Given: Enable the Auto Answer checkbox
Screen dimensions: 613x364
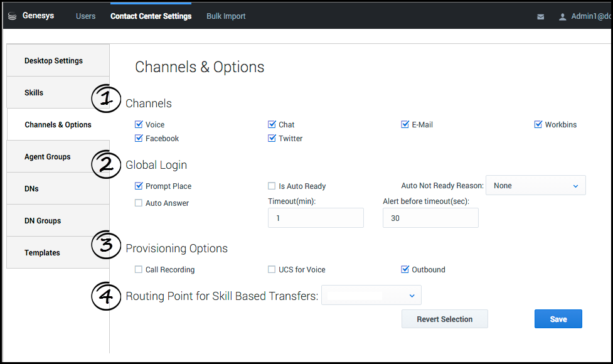Looking at the screenshot, I should point(139,203).
